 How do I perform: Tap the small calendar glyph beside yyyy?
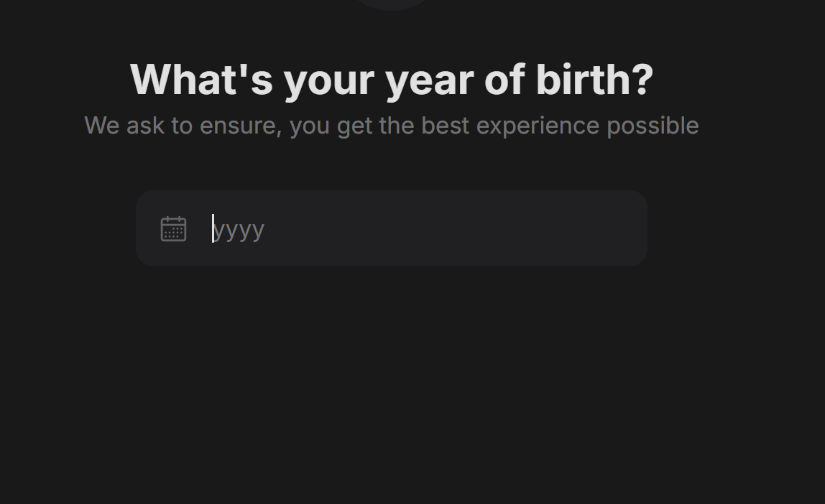pos(173,228)
